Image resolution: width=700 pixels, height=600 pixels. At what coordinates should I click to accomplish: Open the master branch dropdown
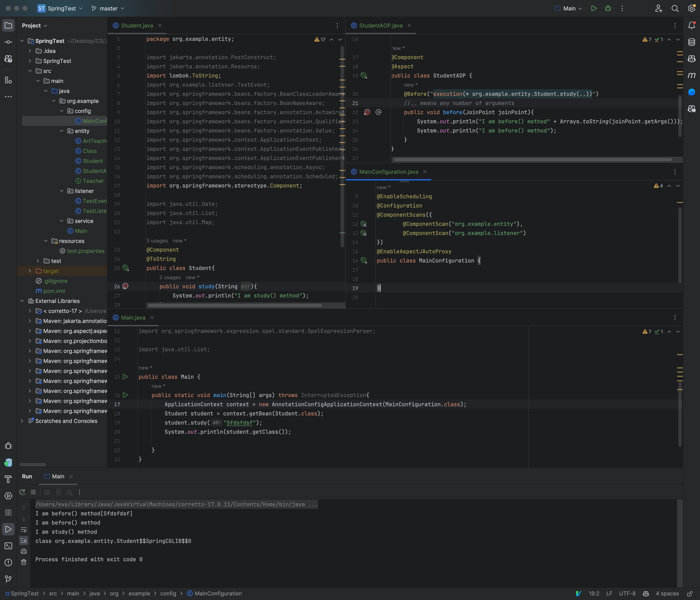click(x=108, y=9)
